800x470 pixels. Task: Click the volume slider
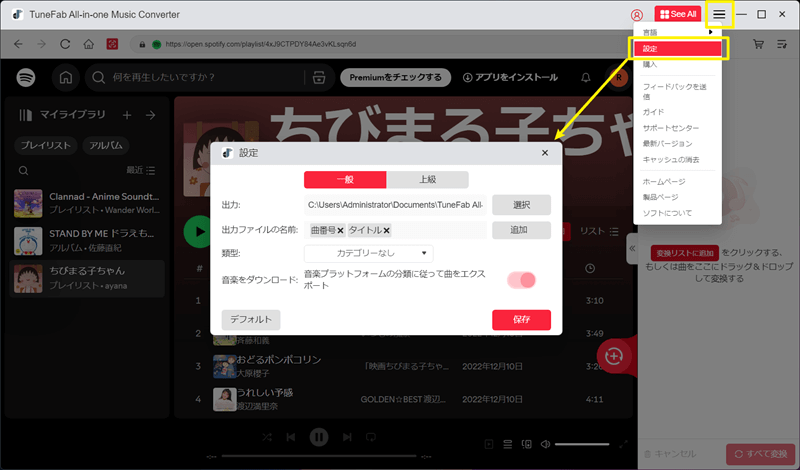tap(582, 444)
